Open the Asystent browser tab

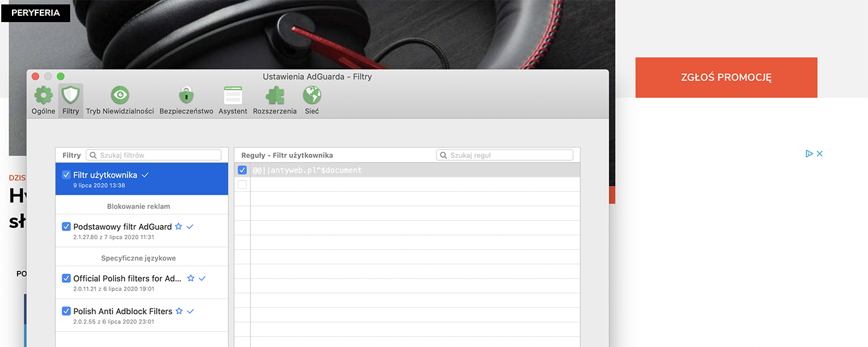(x=233, y=100)
